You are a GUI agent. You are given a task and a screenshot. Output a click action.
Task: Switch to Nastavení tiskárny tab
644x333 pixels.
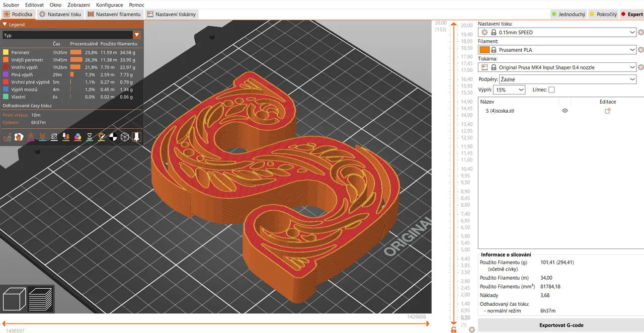pyautogui.click(x=172, y=14)
